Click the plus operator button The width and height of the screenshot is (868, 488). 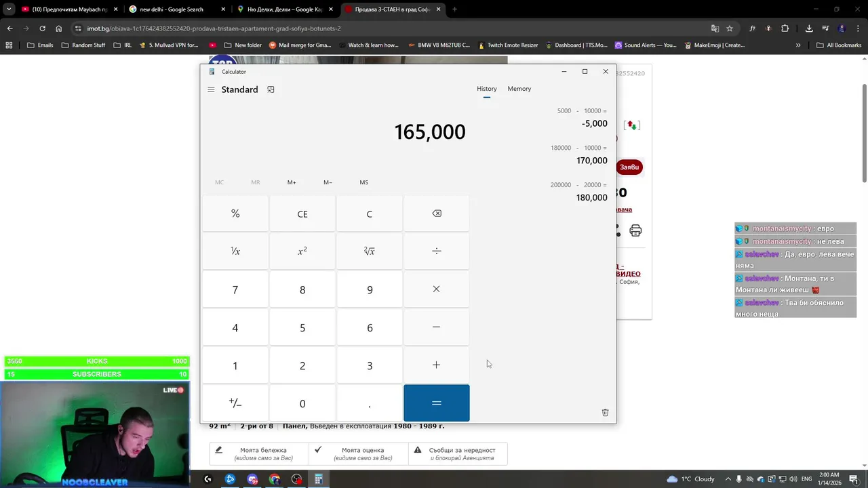(437, 365)
